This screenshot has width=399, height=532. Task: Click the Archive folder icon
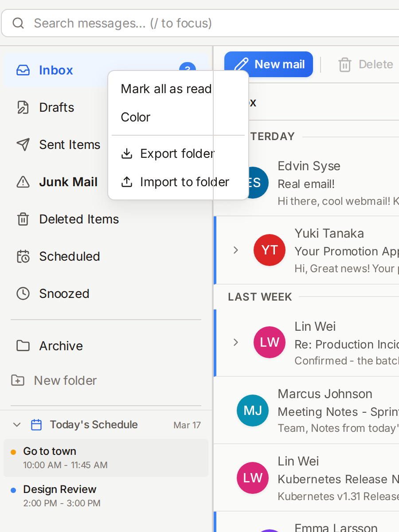tap(23, 346)
